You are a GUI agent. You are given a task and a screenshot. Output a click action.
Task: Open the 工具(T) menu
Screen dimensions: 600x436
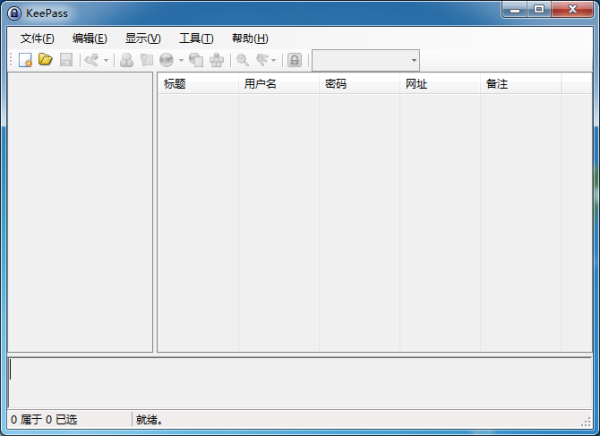[x=196, y=38]
